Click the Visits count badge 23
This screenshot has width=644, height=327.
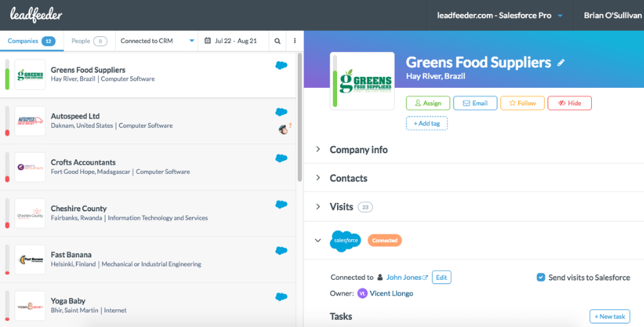click(x=365, y=207)
